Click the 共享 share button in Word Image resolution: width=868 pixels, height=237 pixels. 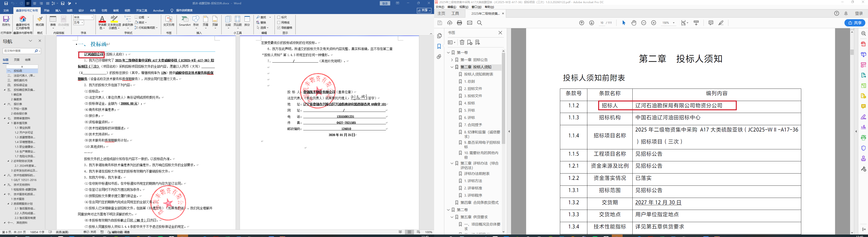coord(424,10)
